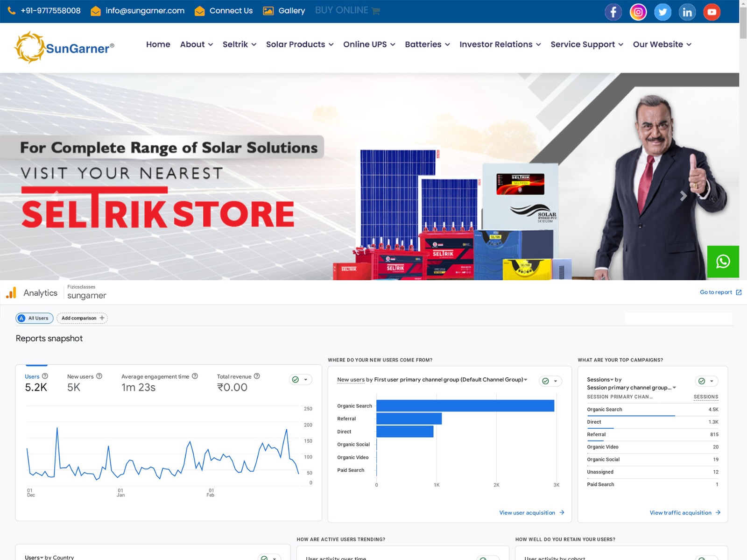Open the Instagram social icon
The width and height of the screenshot is (747, 560).
638,12
